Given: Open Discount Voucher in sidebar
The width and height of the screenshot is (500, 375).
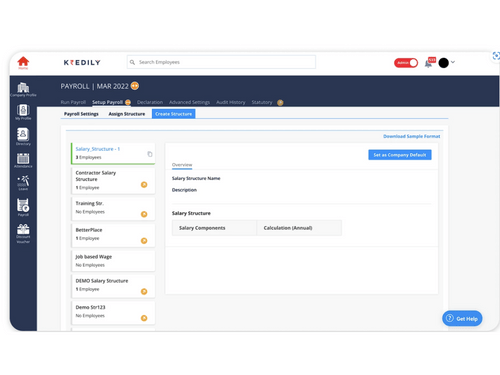Looking at the screenshot, I should pos(23,233).
